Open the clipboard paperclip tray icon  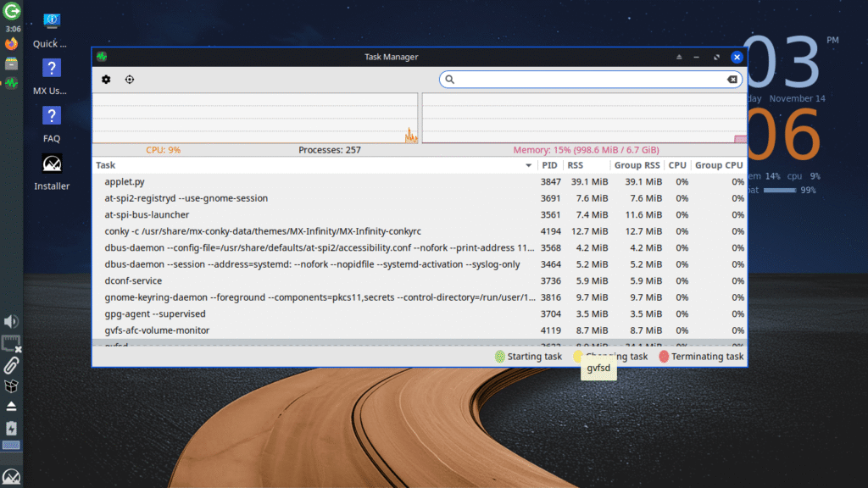11,366
